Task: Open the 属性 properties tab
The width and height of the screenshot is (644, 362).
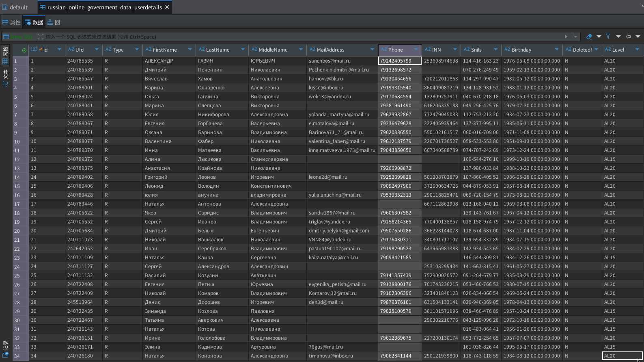Action: (x=12, y=22)
